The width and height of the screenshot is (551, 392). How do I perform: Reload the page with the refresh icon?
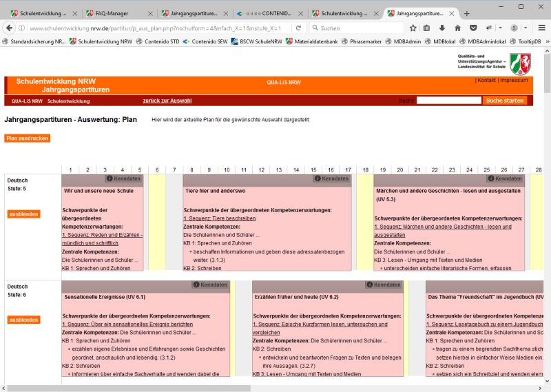pyautogui.click(x=299, y=28)
